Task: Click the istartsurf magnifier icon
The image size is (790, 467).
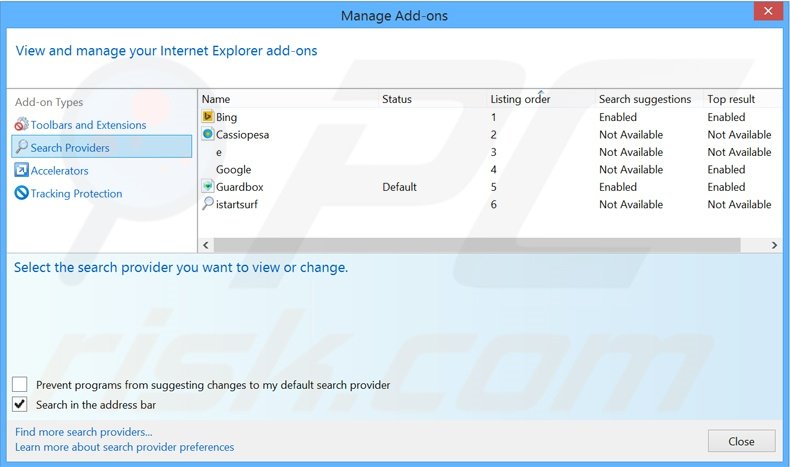Action: click(208, 204)
